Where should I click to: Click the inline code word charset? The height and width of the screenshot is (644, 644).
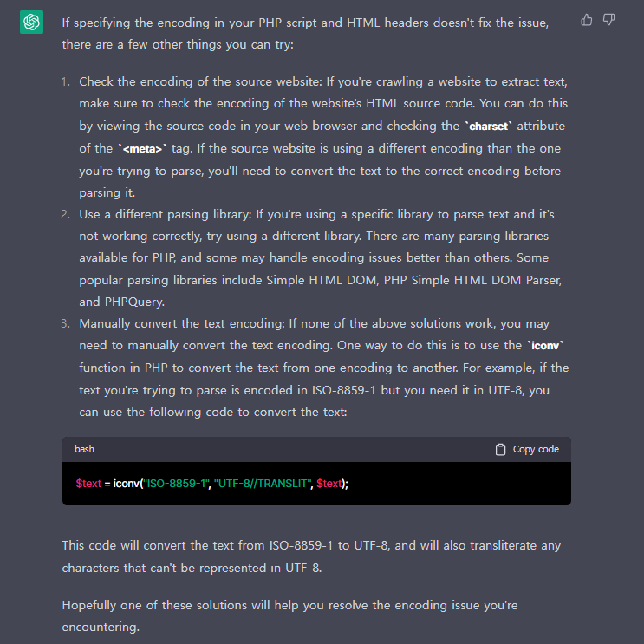click(488, 126)
